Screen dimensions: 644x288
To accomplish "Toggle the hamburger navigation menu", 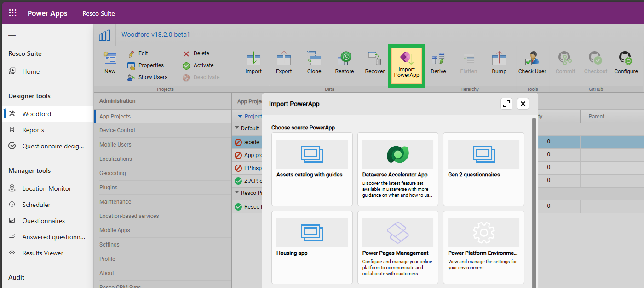I will (12, 34).
